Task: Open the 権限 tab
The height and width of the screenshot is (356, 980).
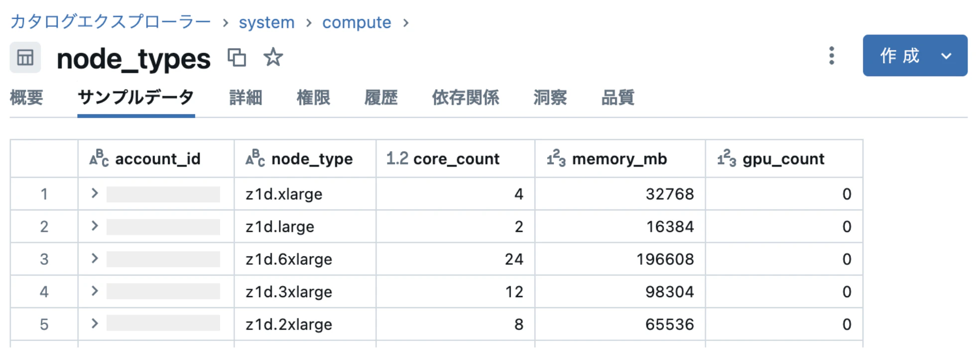Action: pyautogui.click(x=313, y=97)
